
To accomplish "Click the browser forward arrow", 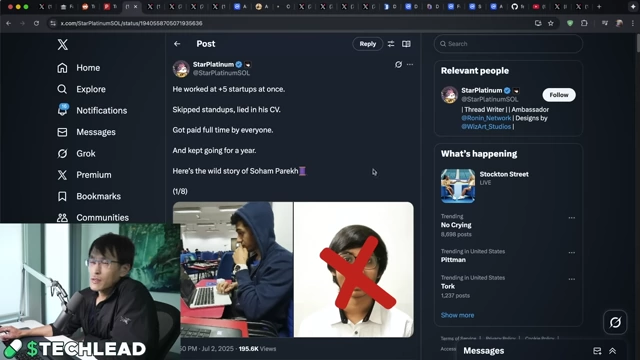I will pyautogui.click(x=22, y=23).
